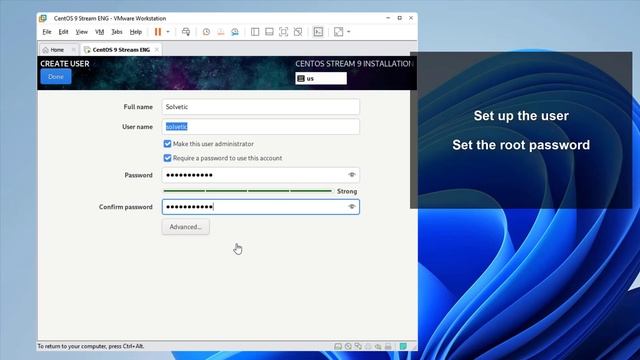Click 'To return to your computer' status text
640x360 pixels.
[91, 346]
